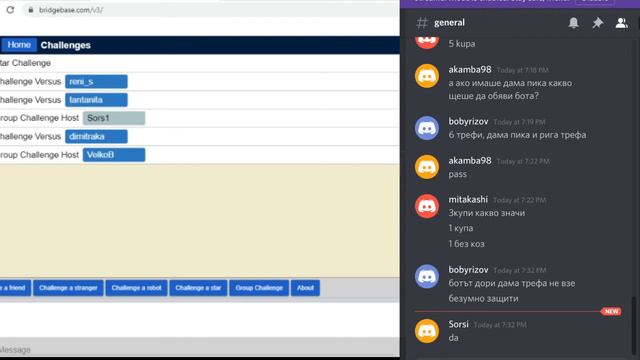
Task: Reload the page with the browser refresh icon
Action: [10, 10]
